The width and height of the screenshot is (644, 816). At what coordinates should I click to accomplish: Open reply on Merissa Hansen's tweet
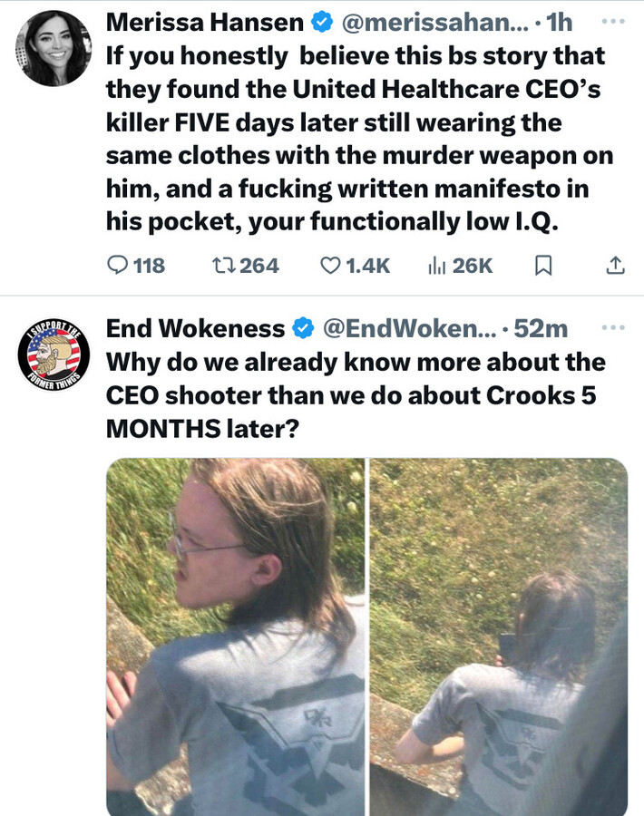point(136,266)
